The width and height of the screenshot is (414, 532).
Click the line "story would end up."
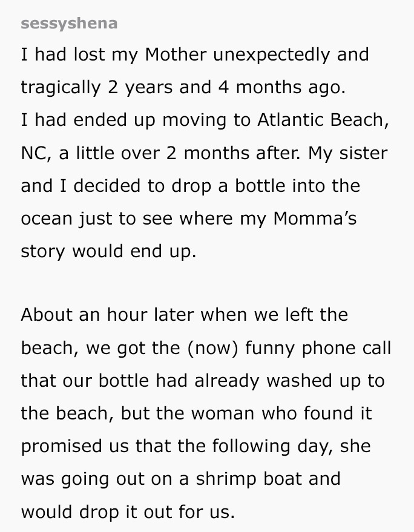pyautogui.click(x=108, y=251)
